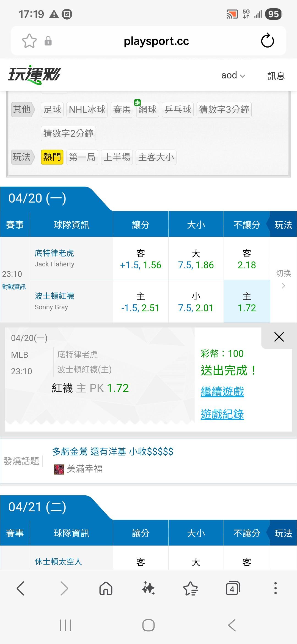Screen dimensions: 297x644
Task: Go forward with browser forward arrow
Action: click(x=64, y=588)
